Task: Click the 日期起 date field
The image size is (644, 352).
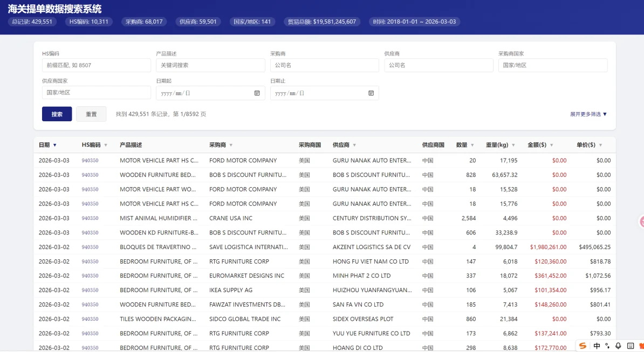Action: tap(210, 93)
